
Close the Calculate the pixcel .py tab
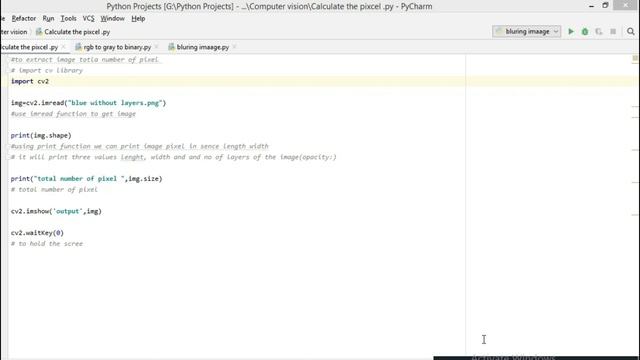(63, 47)
